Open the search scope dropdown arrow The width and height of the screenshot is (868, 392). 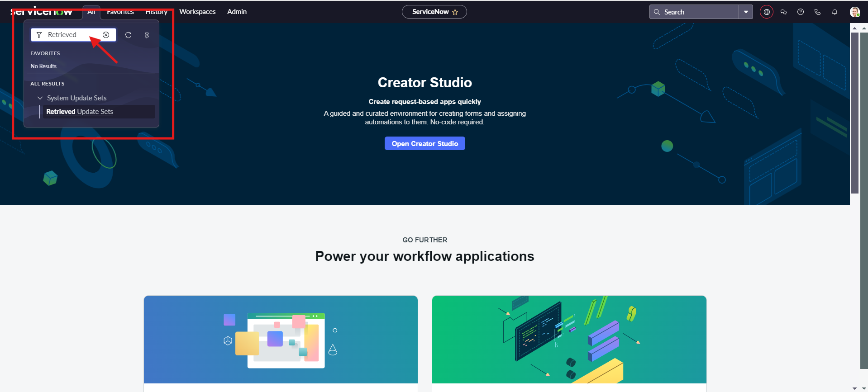click(x=746, y=12)
